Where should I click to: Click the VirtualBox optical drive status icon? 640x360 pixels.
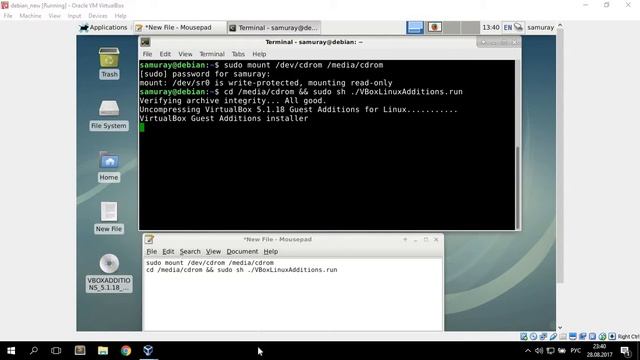coord(533,336)
